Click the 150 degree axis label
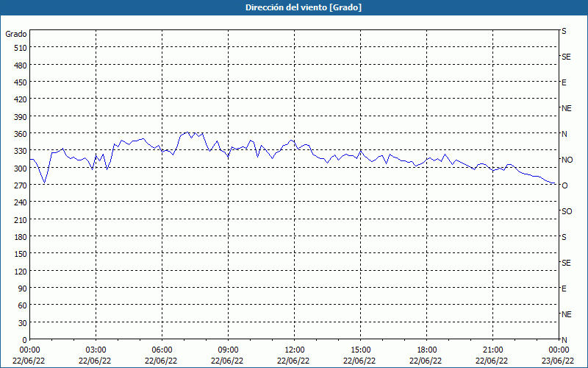Screen dimensions: 588x368 [x=21, y=254]
